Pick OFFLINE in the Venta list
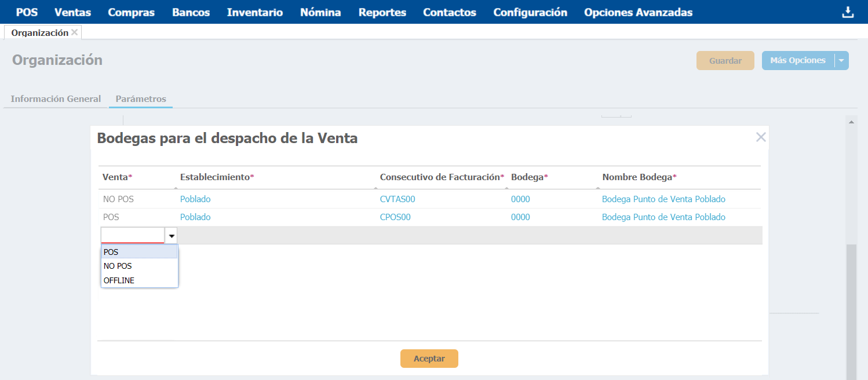Screen dimensions: 868x380 tap(139, 280)
